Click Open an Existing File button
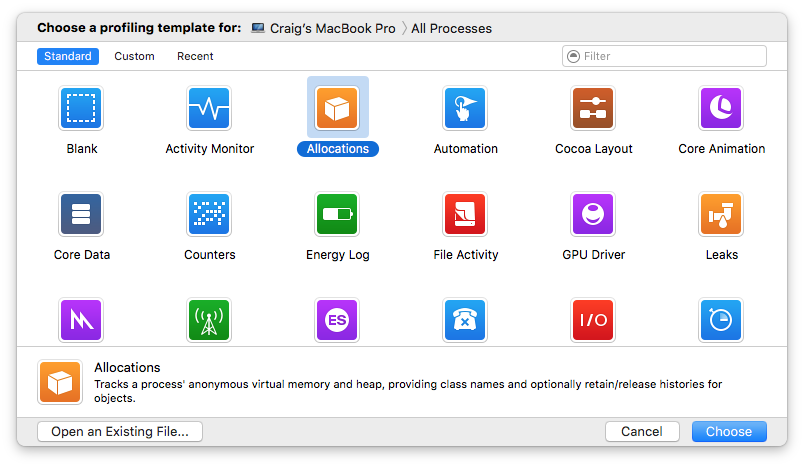 click(120, 432)
